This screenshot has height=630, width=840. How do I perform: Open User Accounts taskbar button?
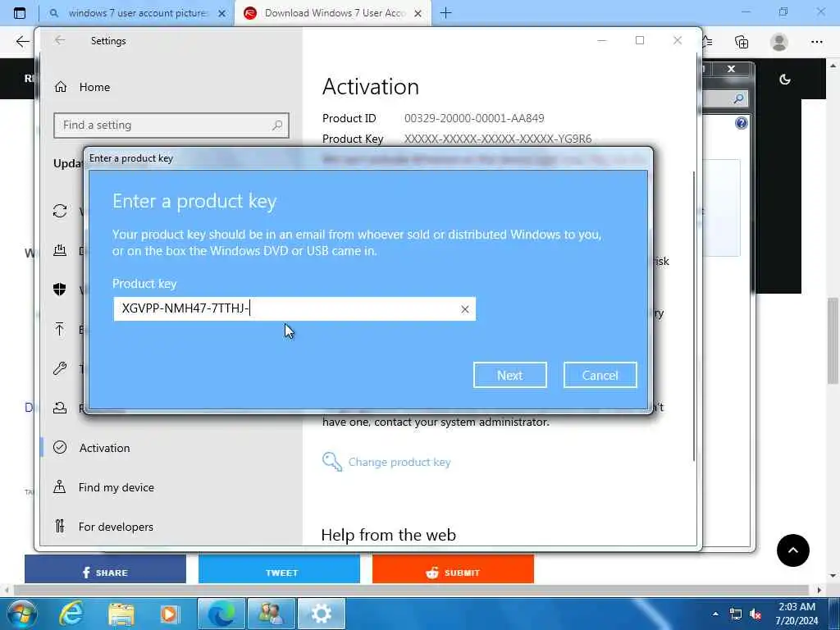(x=271, y=614)
